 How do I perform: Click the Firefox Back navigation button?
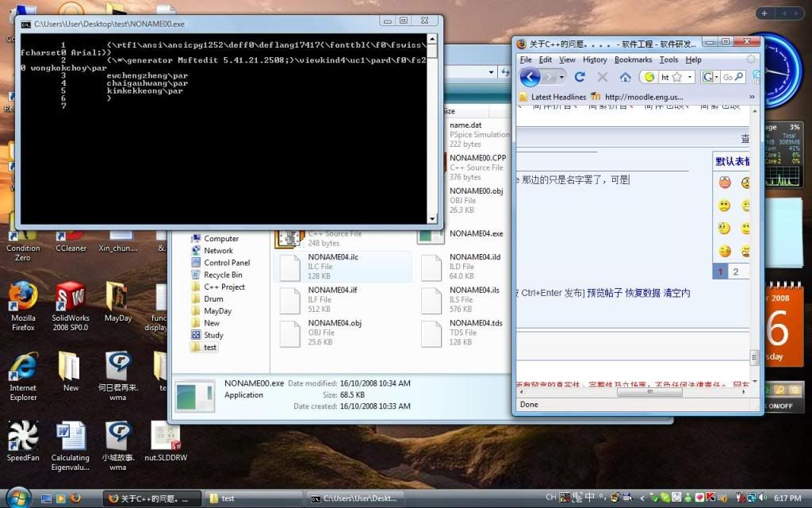530,77
